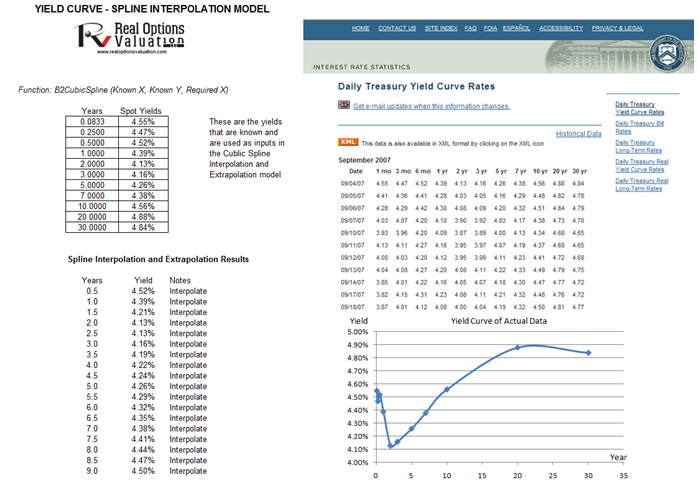Click the chart data point at year 7

click(x=426, y=413)
